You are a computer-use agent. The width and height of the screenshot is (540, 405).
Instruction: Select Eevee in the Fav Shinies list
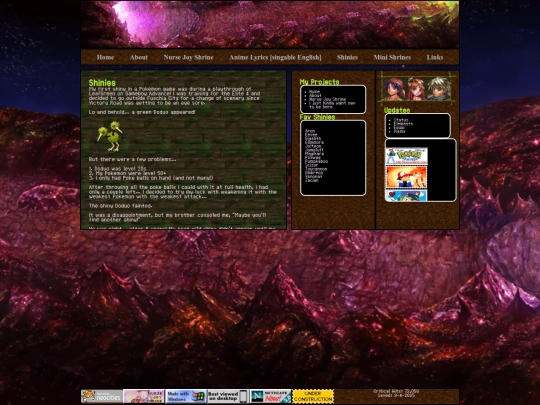point(311,135)
